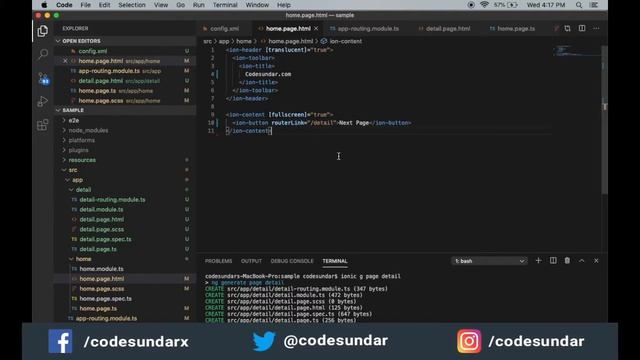
Task: Open the Extensions view icon
Action: [x=42, y=125]
